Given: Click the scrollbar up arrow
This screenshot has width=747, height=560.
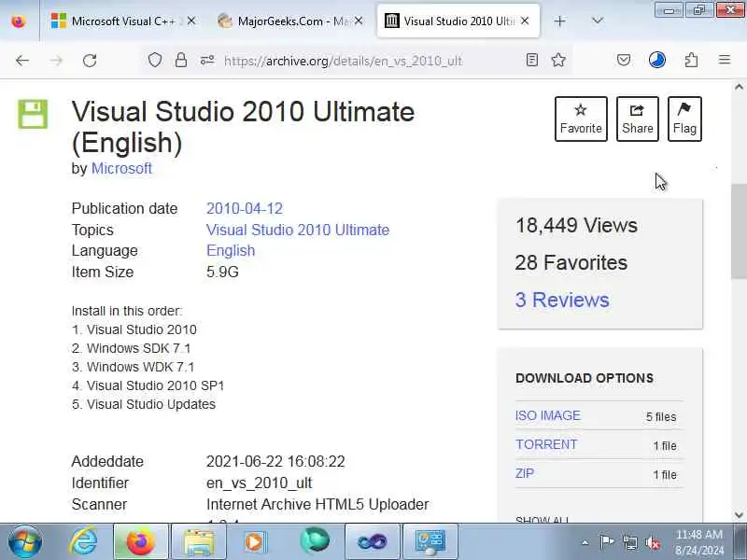Looking at the screenshot, I should (x=739, y=87).
